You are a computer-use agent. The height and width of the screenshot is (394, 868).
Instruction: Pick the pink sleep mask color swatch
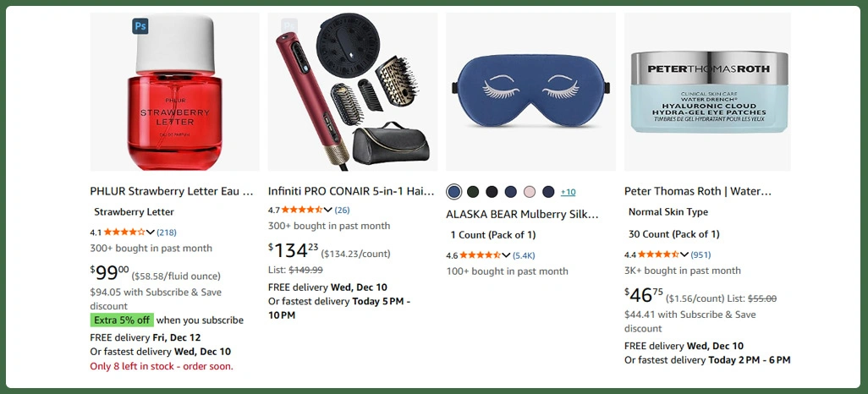tap(530, 192)
